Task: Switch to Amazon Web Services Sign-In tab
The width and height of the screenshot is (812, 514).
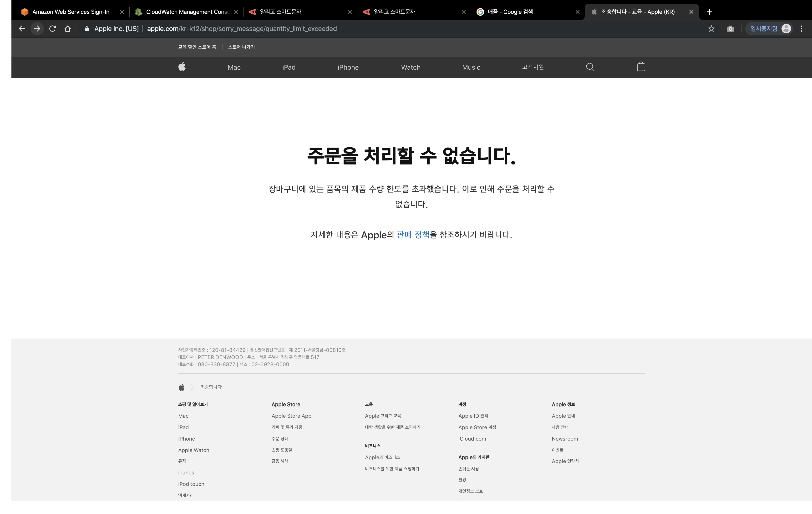Action: [x=71, y=12]
